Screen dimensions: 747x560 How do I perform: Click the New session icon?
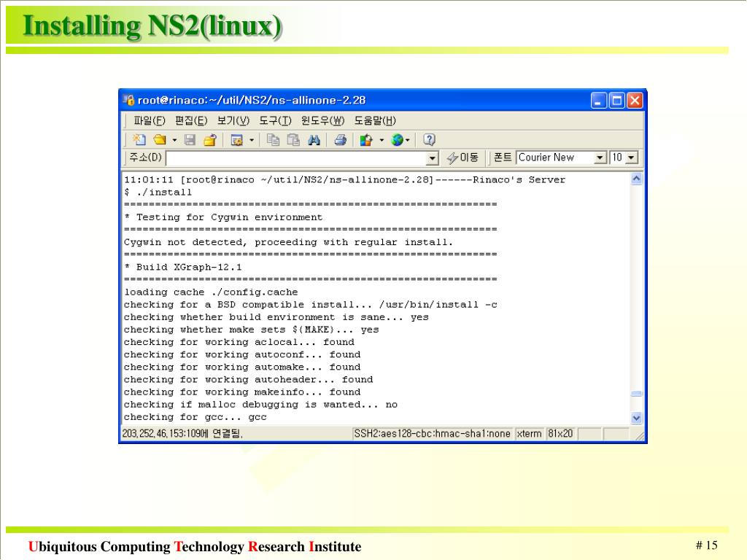pos(139,139)
